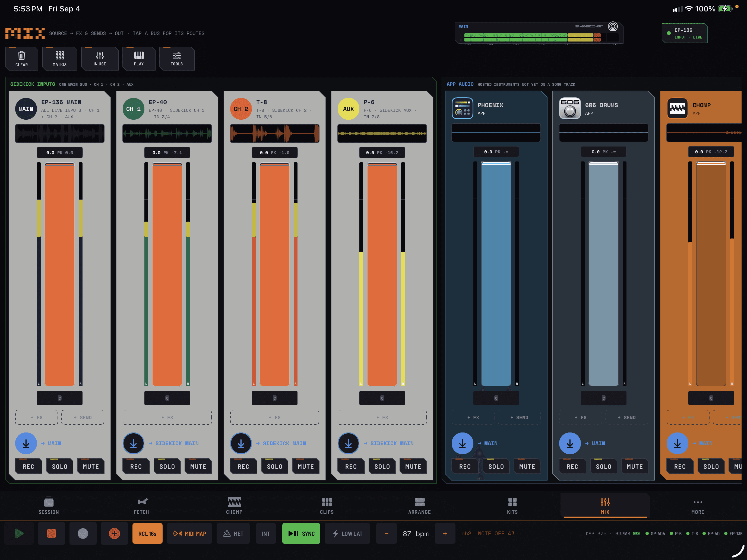This screenshot has width=747, height=560.
Task: Arm REC on 606 Drums strip
Action: 572,466
